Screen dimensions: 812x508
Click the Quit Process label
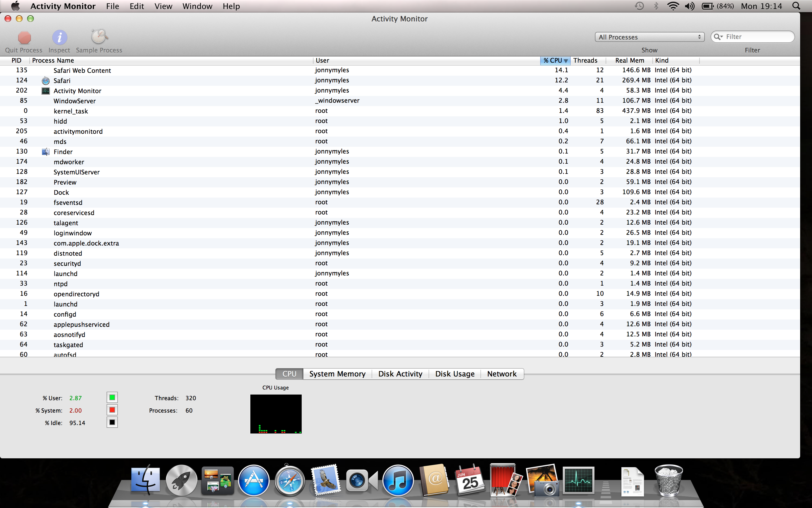pyautogui.click(x=23, y=51)
